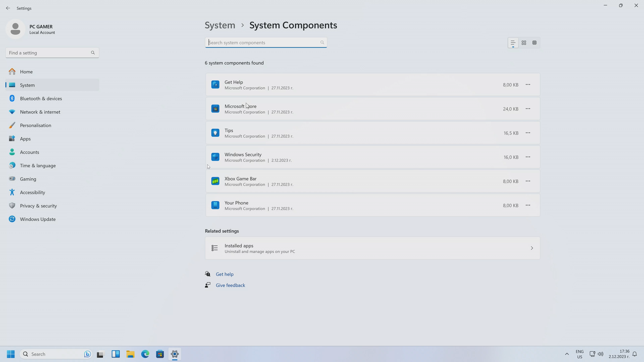Screen dimensions: 644x362
Task: Open File Explorer from taskbar
Action: (x=130, y=354)
